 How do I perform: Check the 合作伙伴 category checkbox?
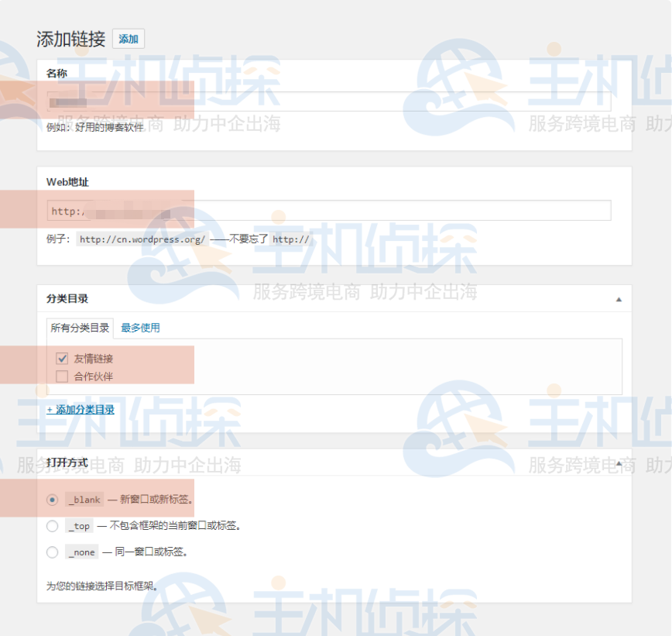pos(62,376)
